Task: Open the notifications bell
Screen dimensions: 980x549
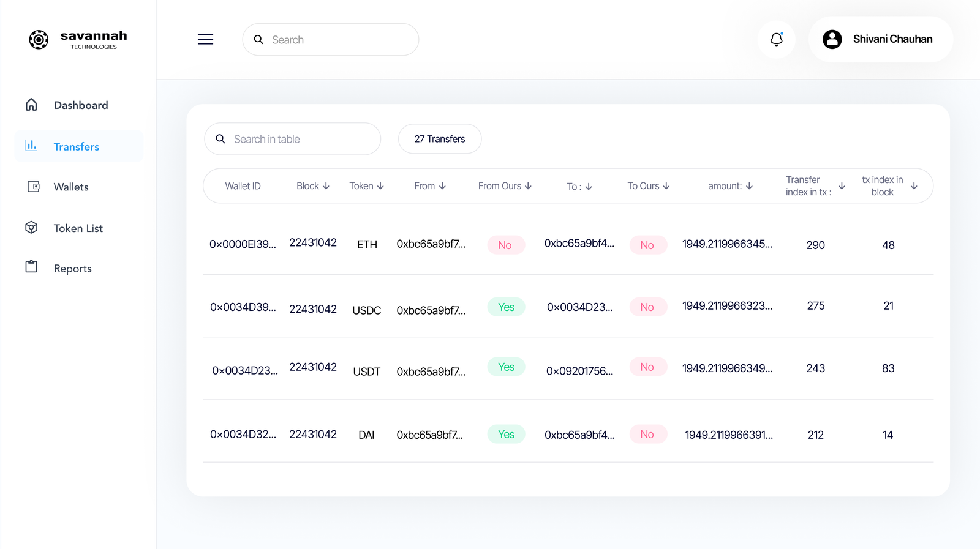Action: 776,40
